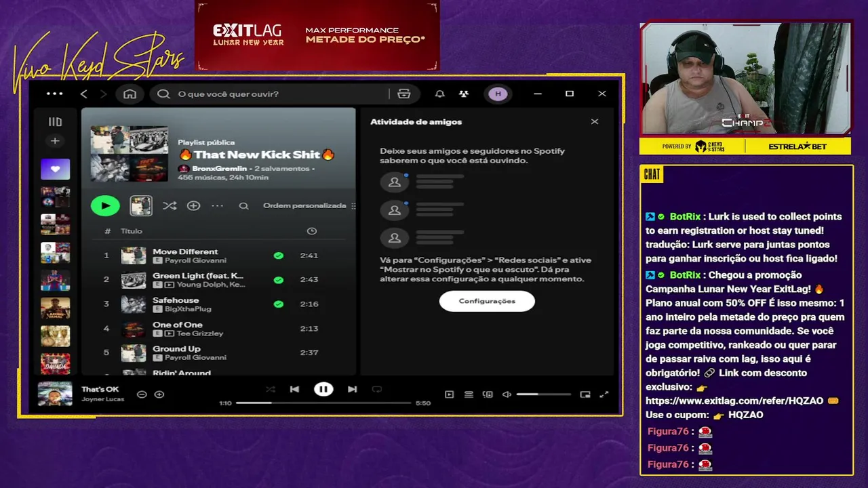Adjust the volume slider
Image resolution: width=868 pixels, height=488 pixels.
coord(543,394)
